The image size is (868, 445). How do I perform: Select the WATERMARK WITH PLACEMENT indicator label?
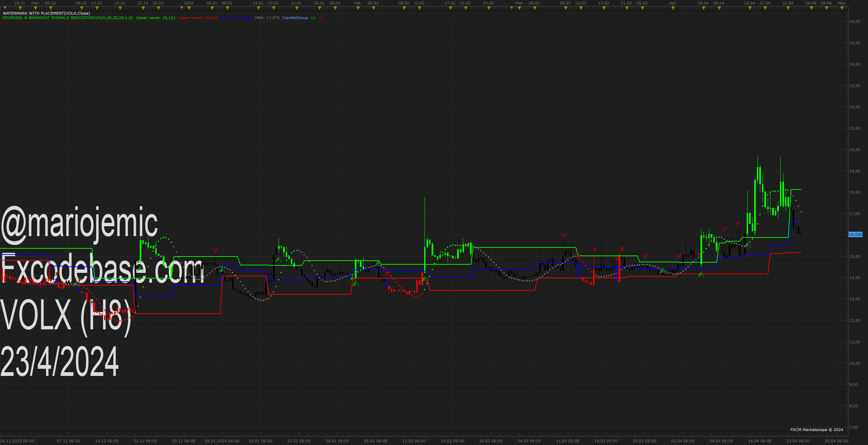click(46, 13)
